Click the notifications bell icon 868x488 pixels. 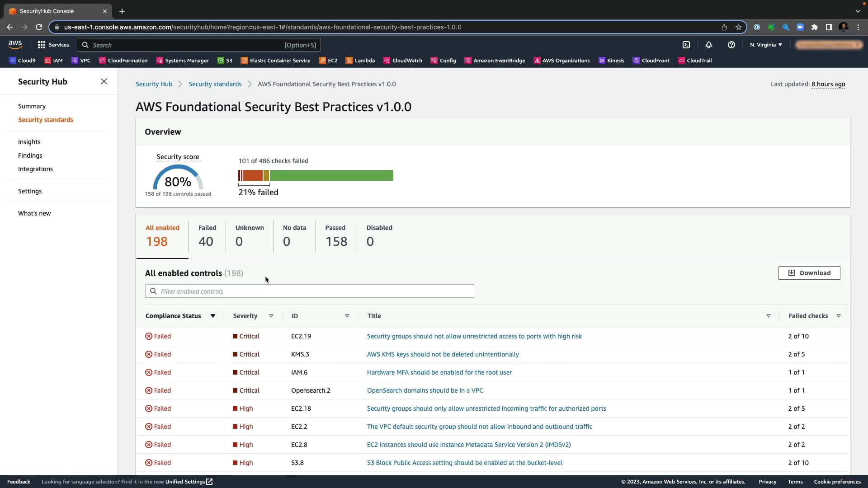[709, 45]
